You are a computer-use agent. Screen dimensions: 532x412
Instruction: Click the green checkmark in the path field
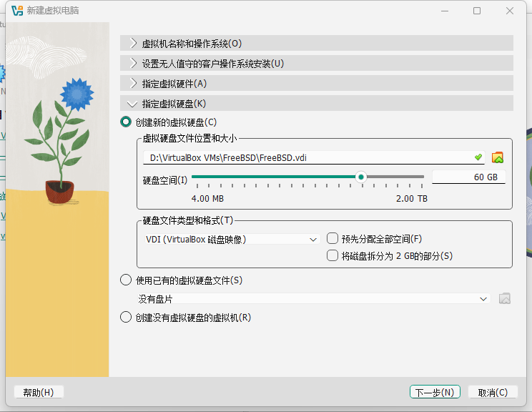point(478,157)
